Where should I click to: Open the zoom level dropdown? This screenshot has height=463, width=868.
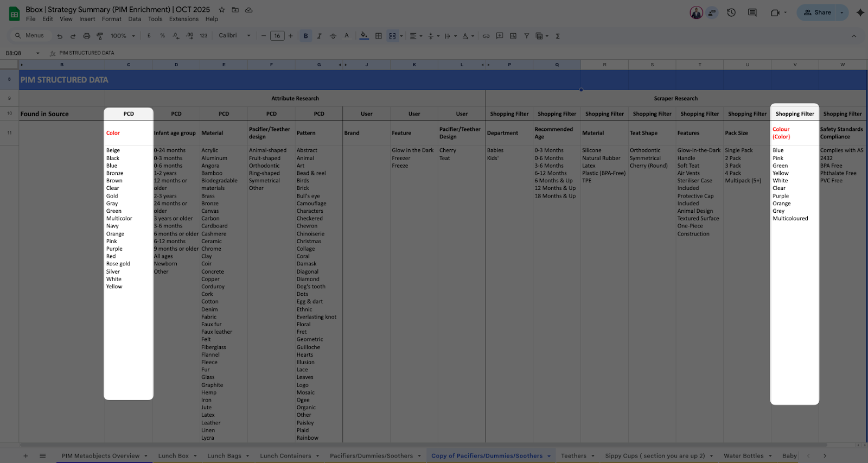pos(123,36)
